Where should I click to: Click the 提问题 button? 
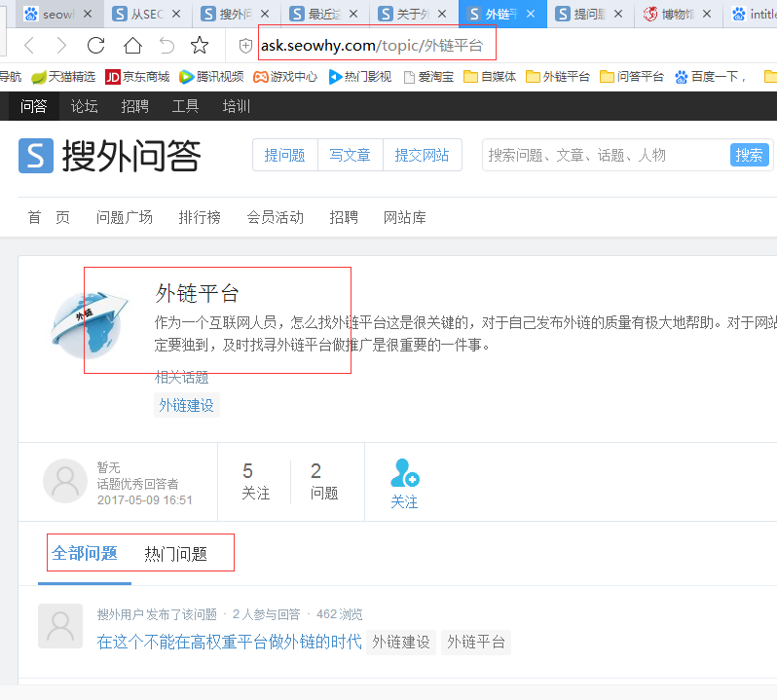tap(284, 155)
